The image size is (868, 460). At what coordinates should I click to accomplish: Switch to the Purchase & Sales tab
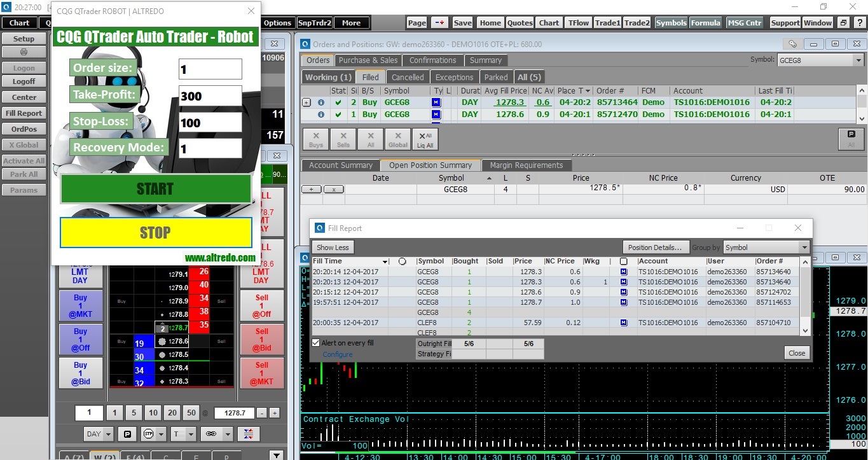point(368,60)
